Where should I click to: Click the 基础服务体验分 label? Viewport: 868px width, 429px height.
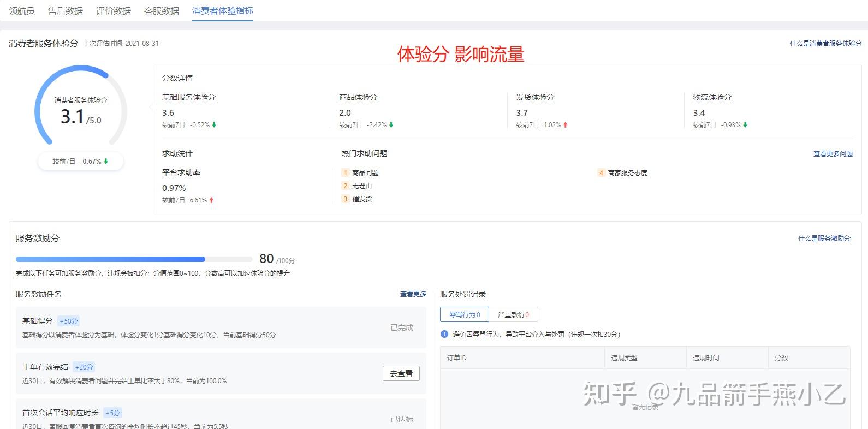click(189, 97)
